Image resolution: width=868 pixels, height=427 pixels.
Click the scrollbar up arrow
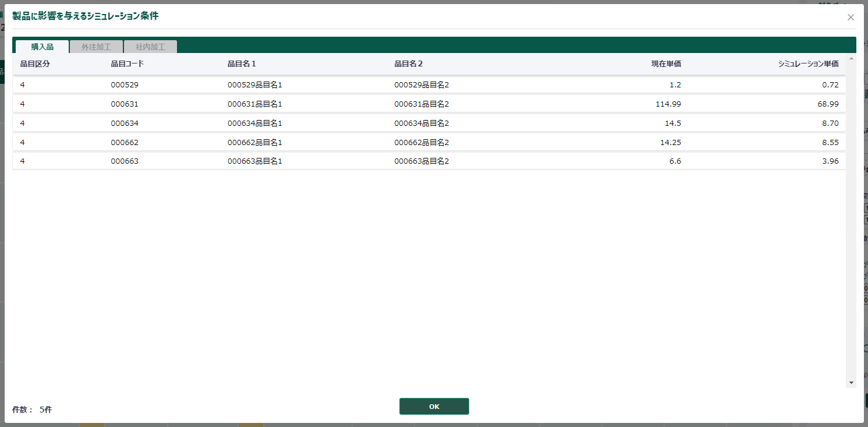pos(852,58)
